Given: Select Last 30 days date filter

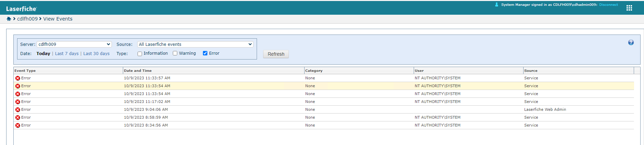Looking at the screenshot, I should tap(96, 54).
